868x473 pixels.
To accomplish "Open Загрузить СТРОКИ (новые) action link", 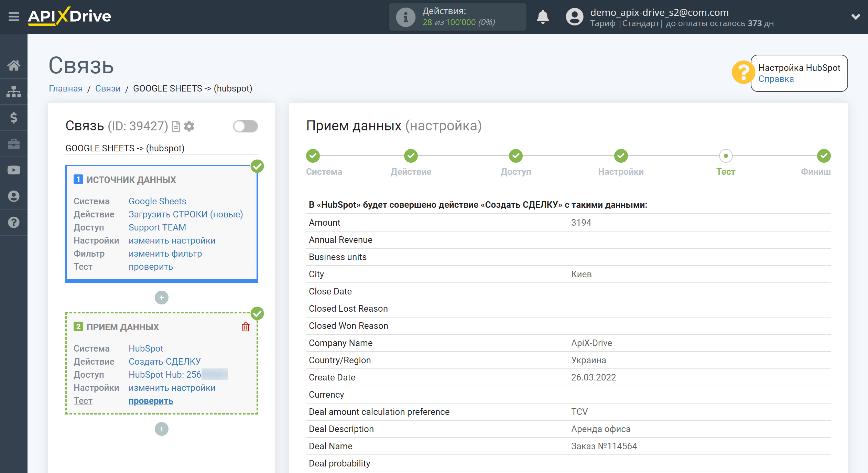I will (x=186, y=214).
